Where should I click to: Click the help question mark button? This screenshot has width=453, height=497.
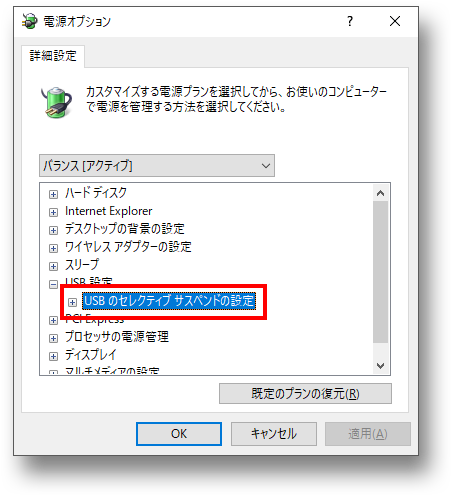(x=350, y=21)
